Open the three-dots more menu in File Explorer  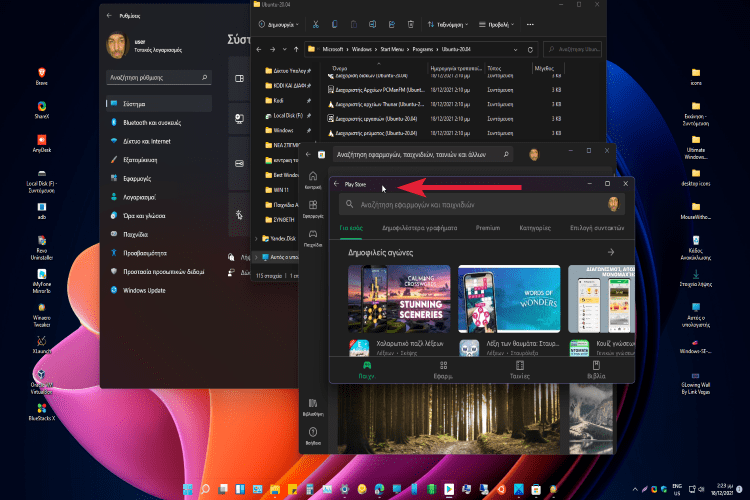coord(530,24)
